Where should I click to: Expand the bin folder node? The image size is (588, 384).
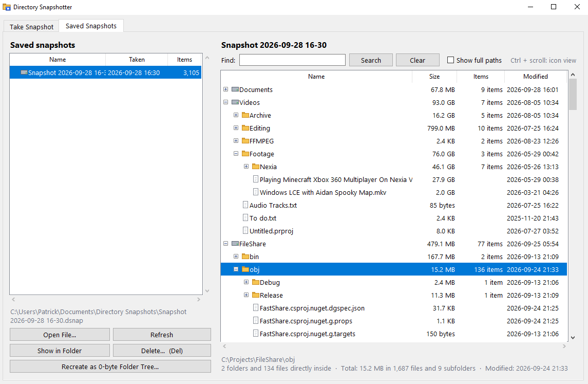[236, 257]
